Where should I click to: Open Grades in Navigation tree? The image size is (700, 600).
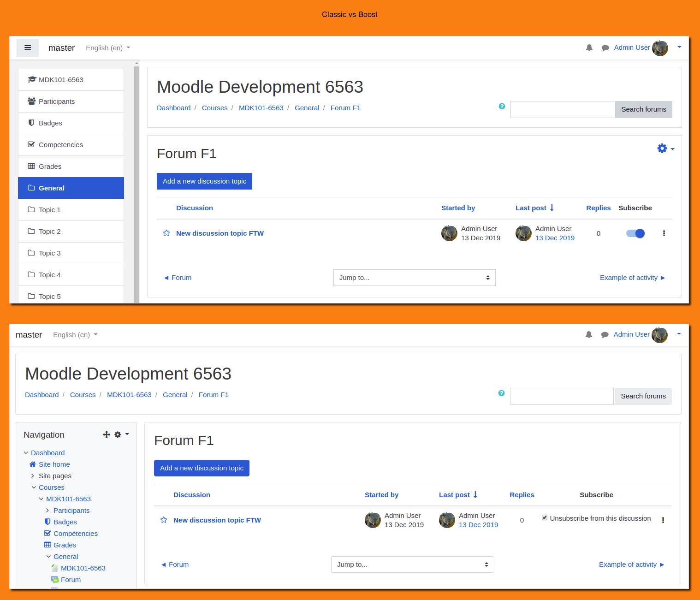pyautogui.click(x=65, y=545)
